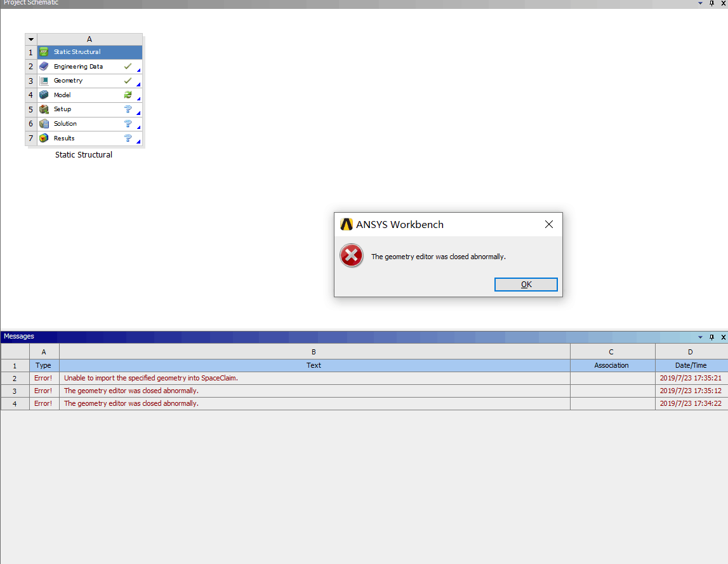Screen dimensions: 728x564
Task: Click the Text column header in Messages
Action: click(314, 365)
